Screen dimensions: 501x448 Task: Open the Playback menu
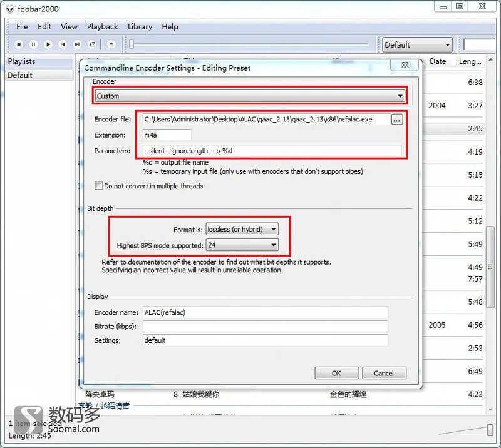103,26
